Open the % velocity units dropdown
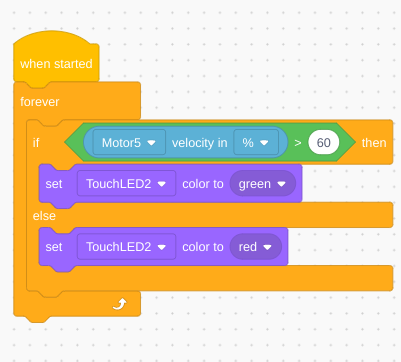The width and height of the screenshot is (401, 362). pos(256,143)
